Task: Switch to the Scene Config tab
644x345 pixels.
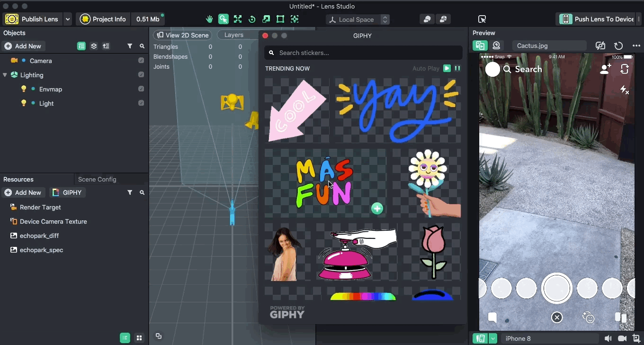Action: [97, 179]
